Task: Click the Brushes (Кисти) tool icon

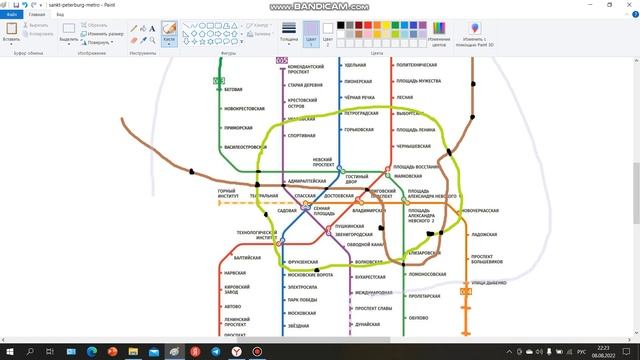Action: coord(169,28)
